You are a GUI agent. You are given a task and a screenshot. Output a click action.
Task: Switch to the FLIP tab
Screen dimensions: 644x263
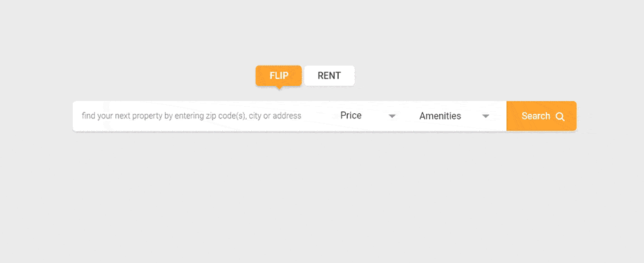279,75
